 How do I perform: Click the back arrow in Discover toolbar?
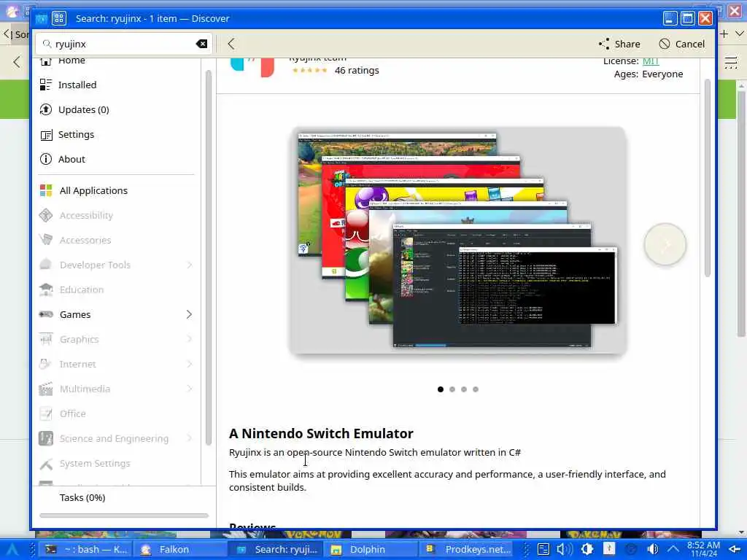click(231, 44)
